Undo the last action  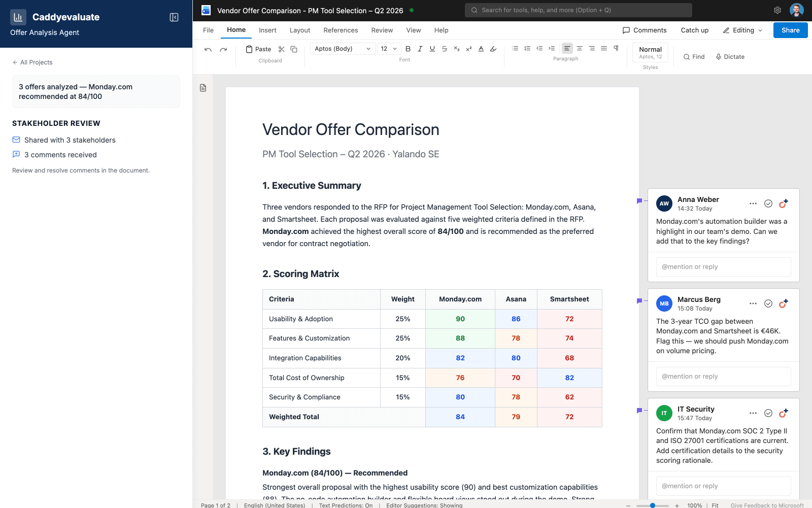(208, 49)
